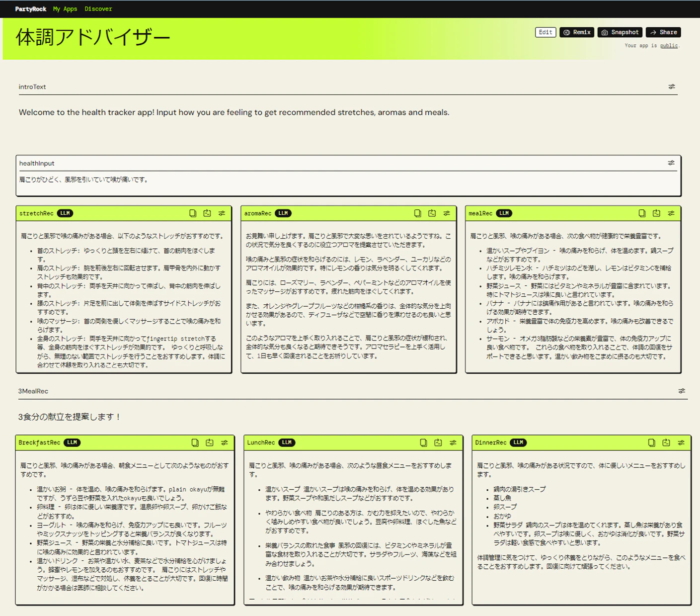Click the LLM badge on stretchRec
700x616 pixels.
pos(65,213)
